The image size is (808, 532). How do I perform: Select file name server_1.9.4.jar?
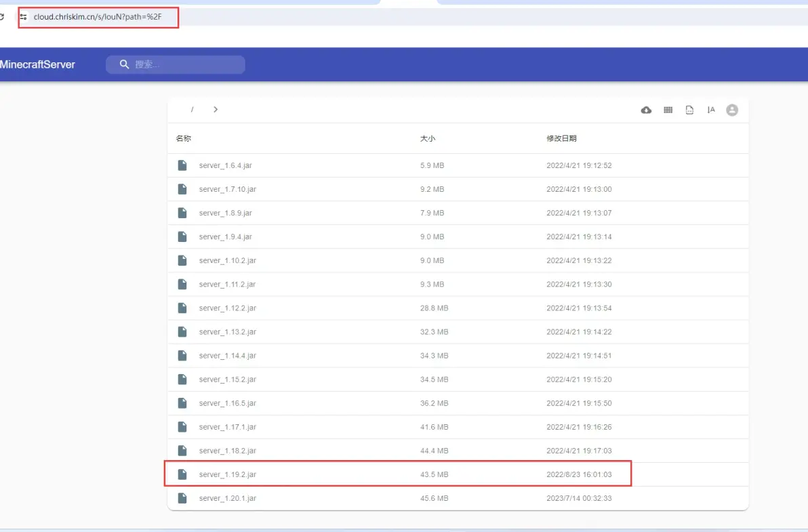click(x=225, y=237)
